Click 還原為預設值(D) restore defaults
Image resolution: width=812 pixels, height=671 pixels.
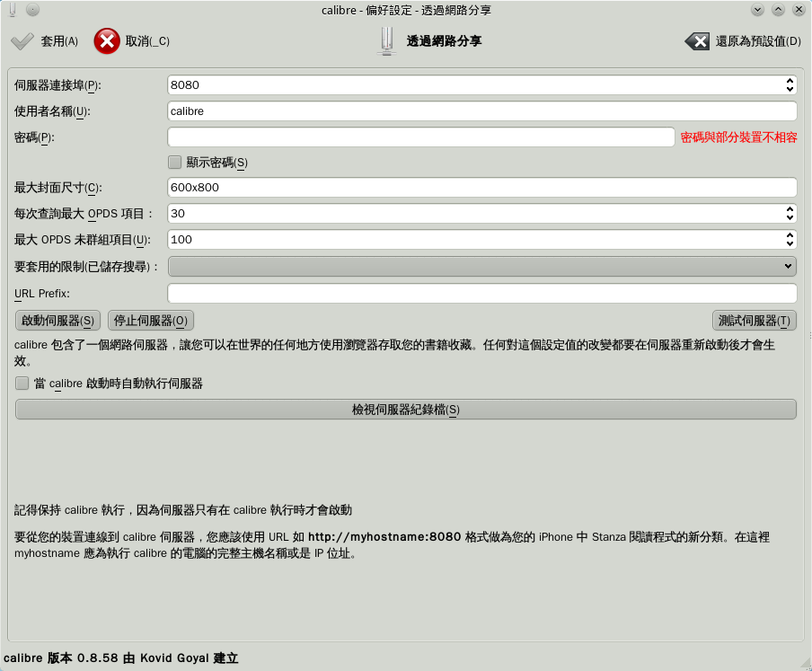(x=758, y=41)
